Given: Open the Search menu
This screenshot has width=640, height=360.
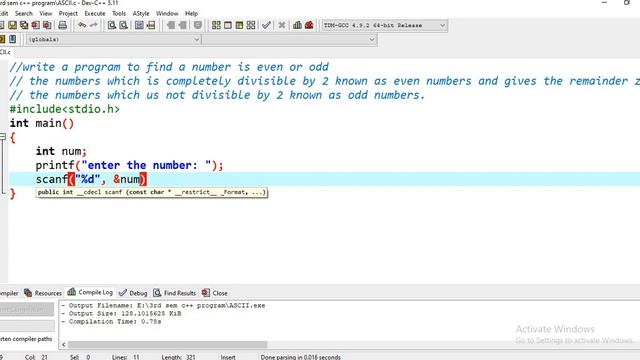Looking at the screenshot, I should pyautogui.click(x=23, y=13).
